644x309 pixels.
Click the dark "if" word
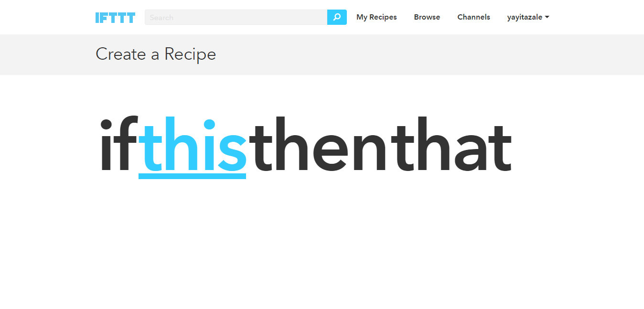(118, 145)
